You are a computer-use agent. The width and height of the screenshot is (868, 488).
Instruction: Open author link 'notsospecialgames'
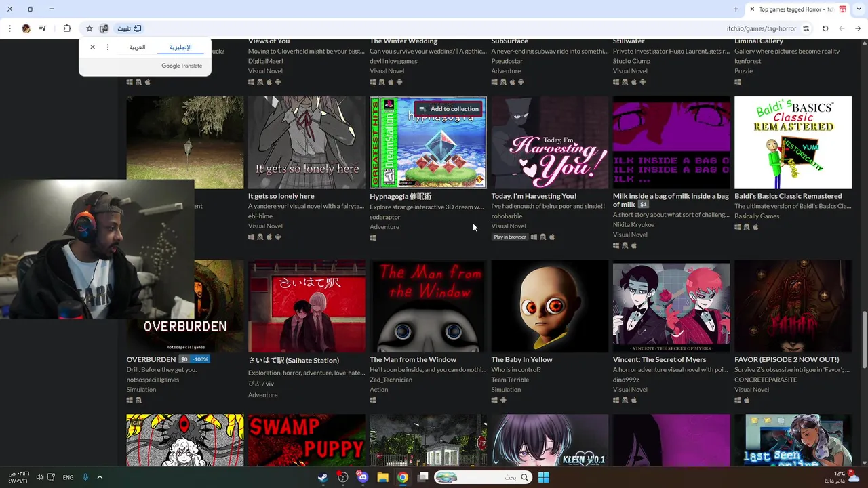click(153, 380)
